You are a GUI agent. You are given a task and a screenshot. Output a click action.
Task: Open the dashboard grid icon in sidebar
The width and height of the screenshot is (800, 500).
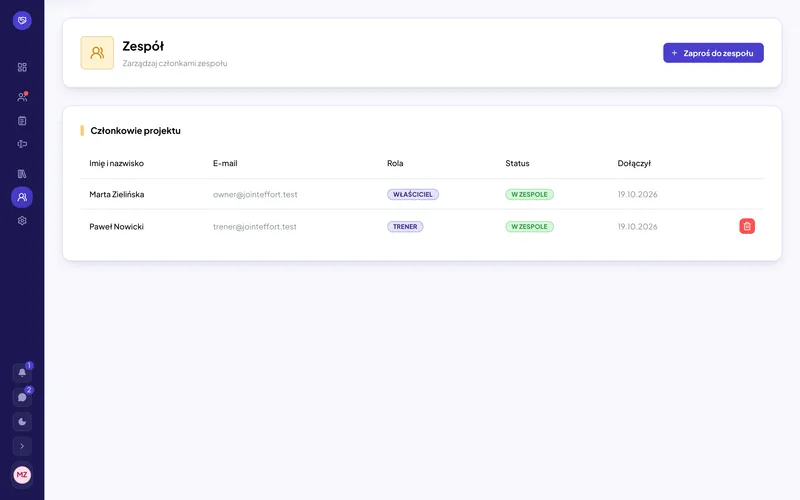point(22,67)
